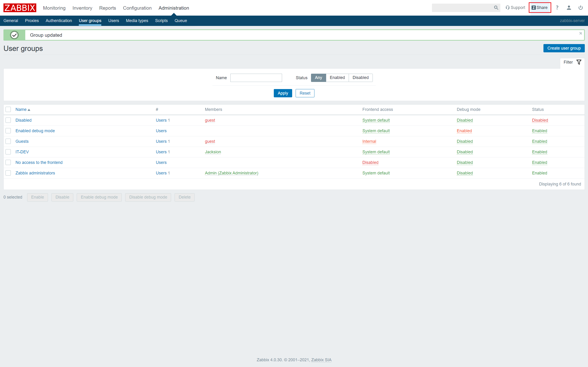
Task: Open the help question mark icon
Action: click(x=557, y=8)
